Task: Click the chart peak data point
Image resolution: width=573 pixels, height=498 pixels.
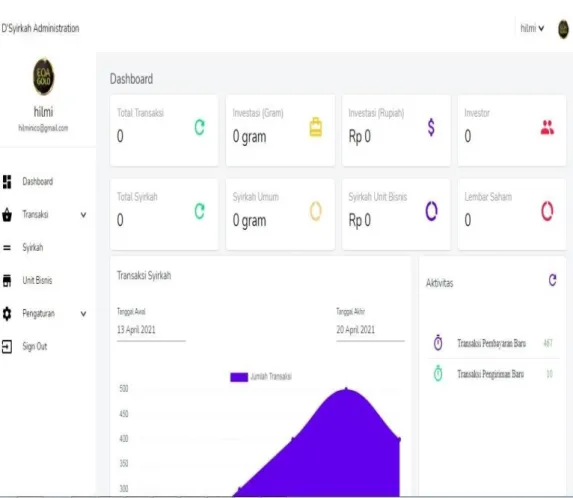Action: coord(346,389)
